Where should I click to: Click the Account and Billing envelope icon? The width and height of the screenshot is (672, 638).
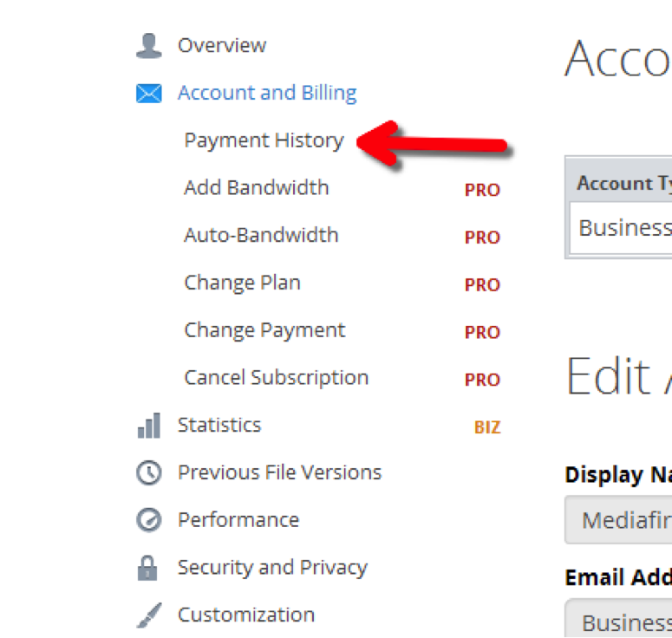point(148,94)
